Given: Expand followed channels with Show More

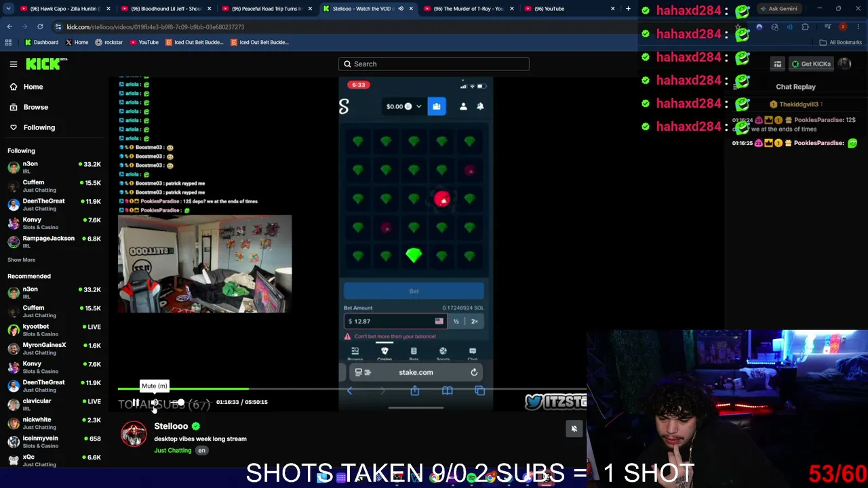Looking at the screenshot, I should [21, 260].
